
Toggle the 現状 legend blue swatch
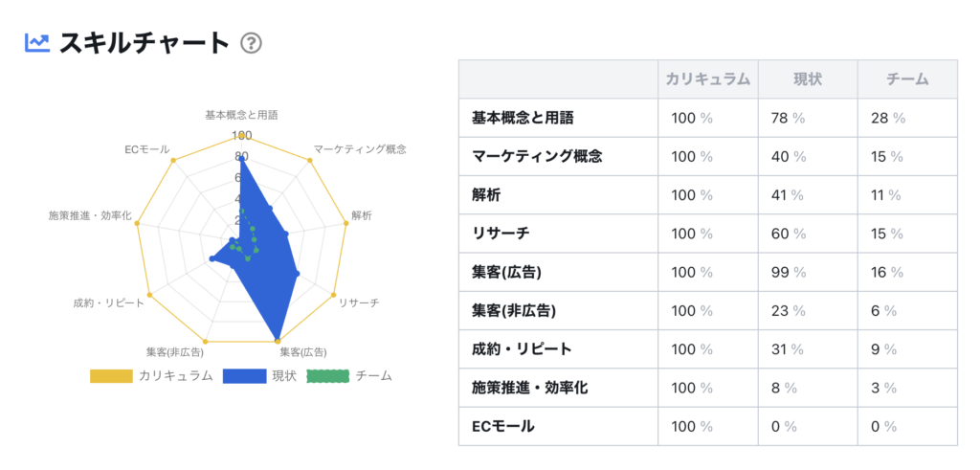coord(243,376)
